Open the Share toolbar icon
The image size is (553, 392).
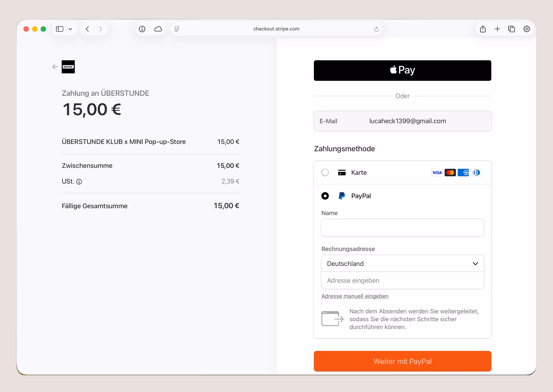(x=483, y=29)
